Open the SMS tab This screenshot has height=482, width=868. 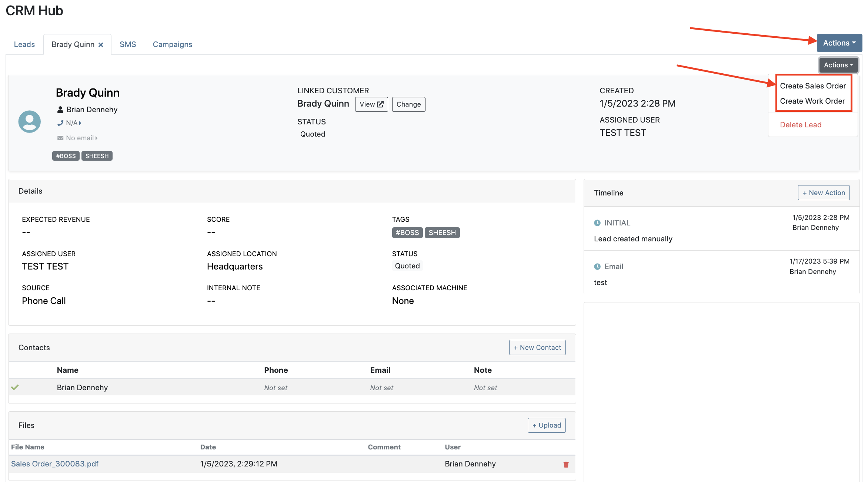(128, 44)
